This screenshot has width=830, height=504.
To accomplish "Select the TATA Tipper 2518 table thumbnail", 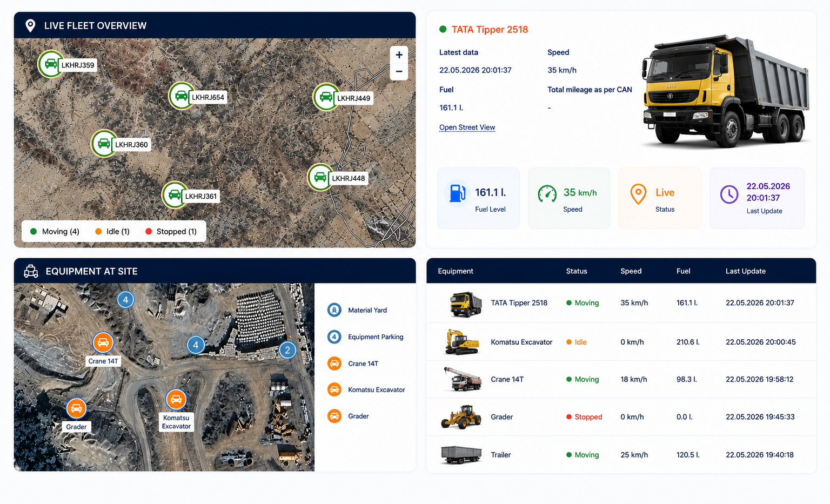I will 465,304.
